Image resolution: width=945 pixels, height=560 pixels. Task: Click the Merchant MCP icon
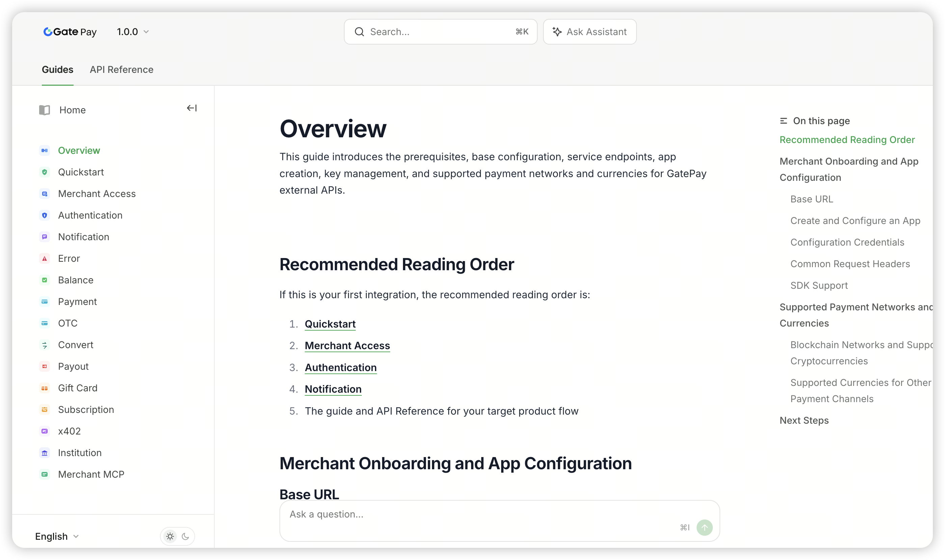tap(45, 474)
